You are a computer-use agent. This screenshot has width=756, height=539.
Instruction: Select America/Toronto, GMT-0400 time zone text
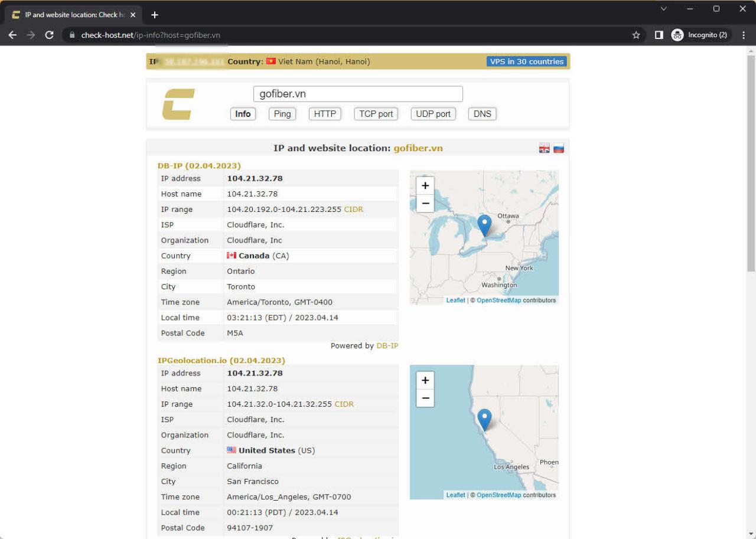point(279,302)
